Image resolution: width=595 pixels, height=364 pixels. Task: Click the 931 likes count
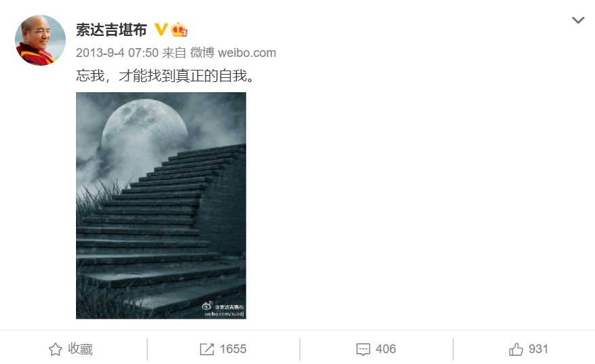click(539, 349)
